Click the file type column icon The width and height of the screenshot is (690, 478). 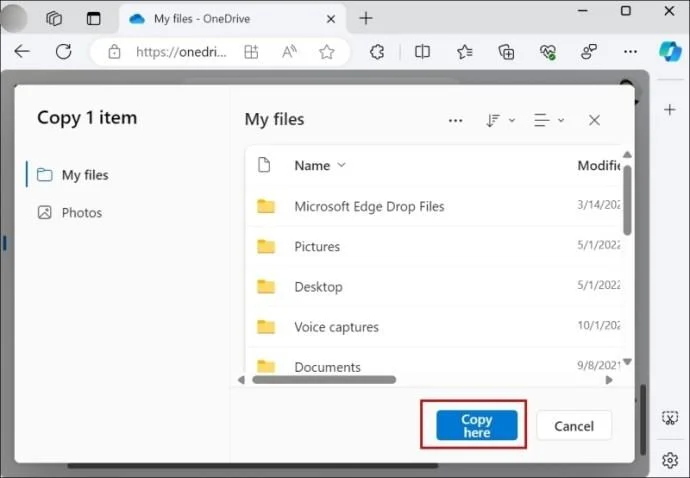[264, 165]
